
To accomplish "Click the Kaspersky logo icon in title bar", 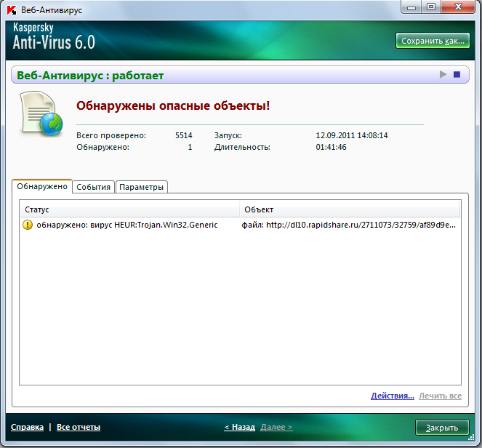I will [12, 10].
